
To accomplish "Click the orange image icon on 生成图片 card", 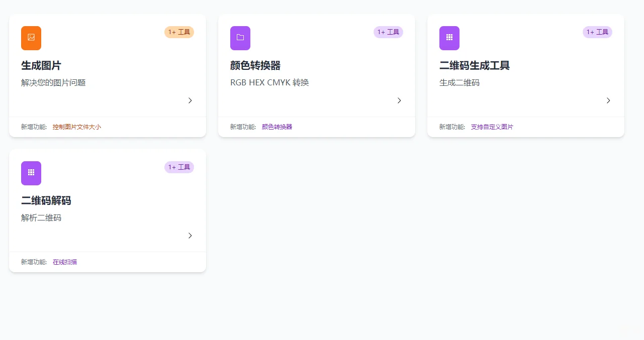I will click(x=31, y=38).
